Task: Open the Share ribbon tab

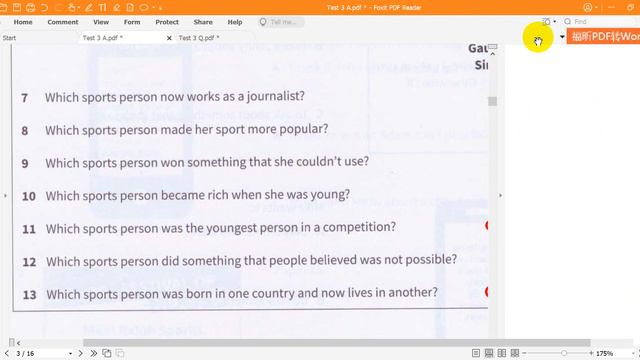Action: point(203,22)
